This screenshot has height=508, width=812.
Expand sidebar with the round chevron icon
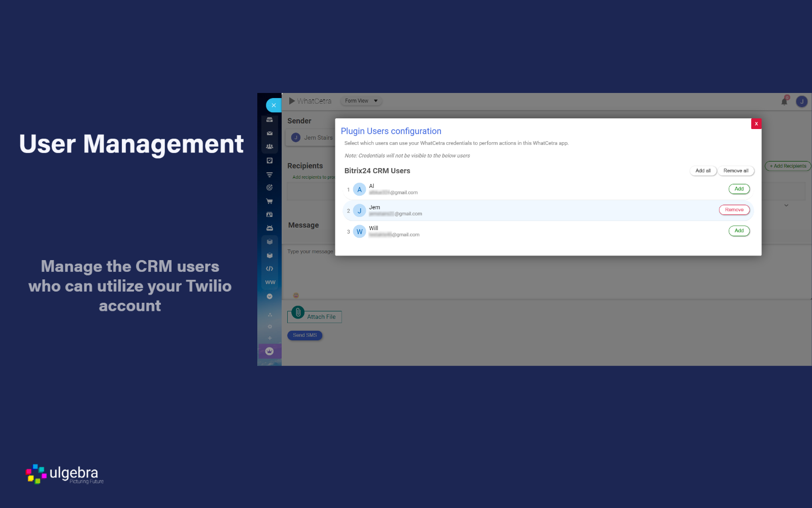click(269, 296)
